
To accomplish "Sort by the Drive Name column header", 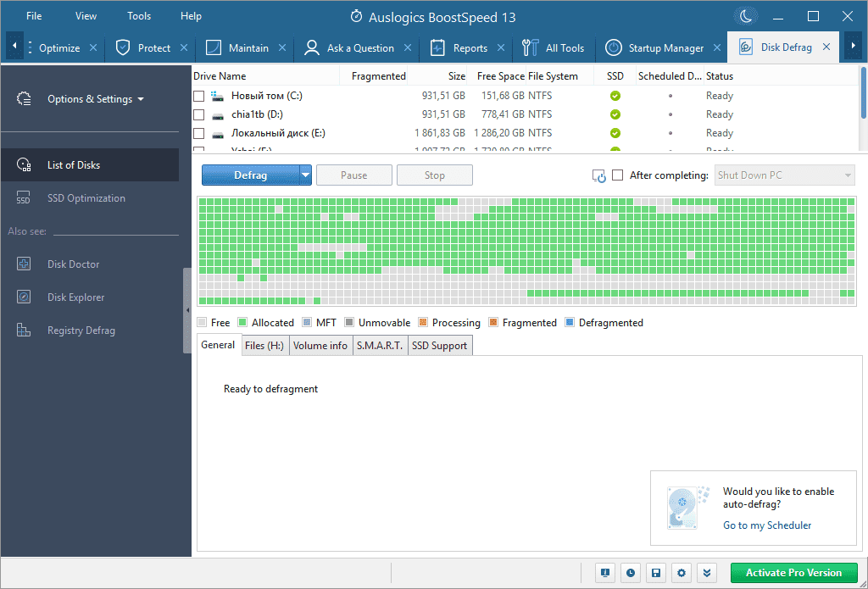I will coord(220,75).
